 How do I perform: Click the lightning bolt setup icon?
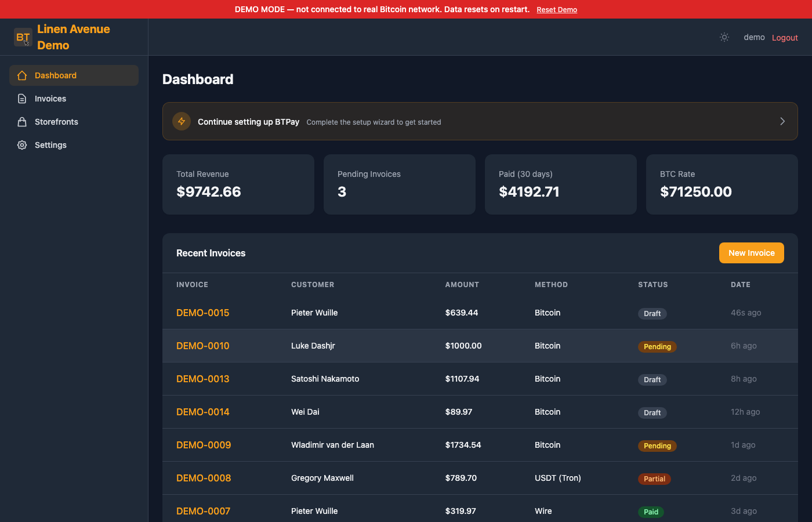(x=182, y=121)
